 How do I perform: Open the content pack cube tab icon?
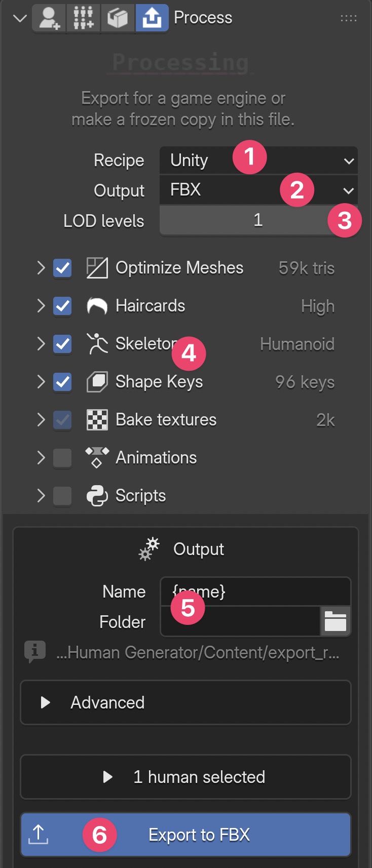point(118,18)
